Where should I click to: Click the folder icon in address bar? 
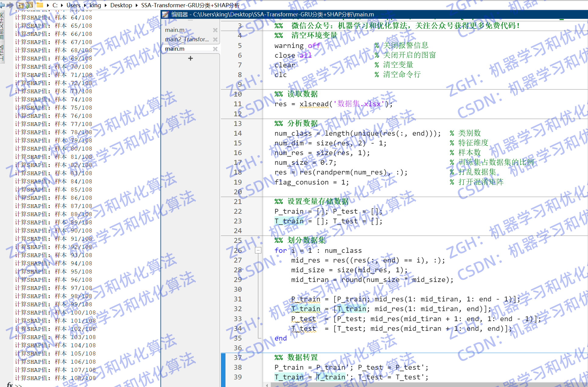pyautogui.click(x=40, y=5)
